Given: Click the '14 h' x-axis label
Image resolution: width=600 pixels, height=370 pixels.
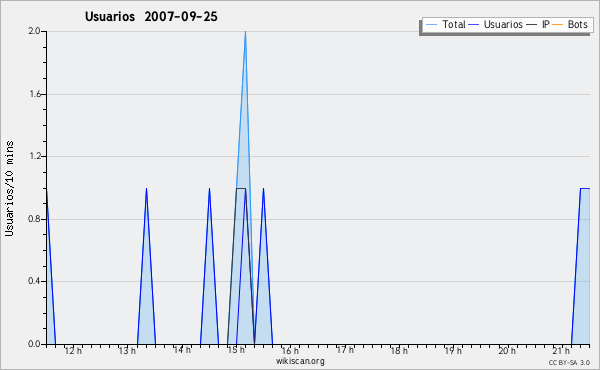Looking at the screenshot, I should point(182,350).
